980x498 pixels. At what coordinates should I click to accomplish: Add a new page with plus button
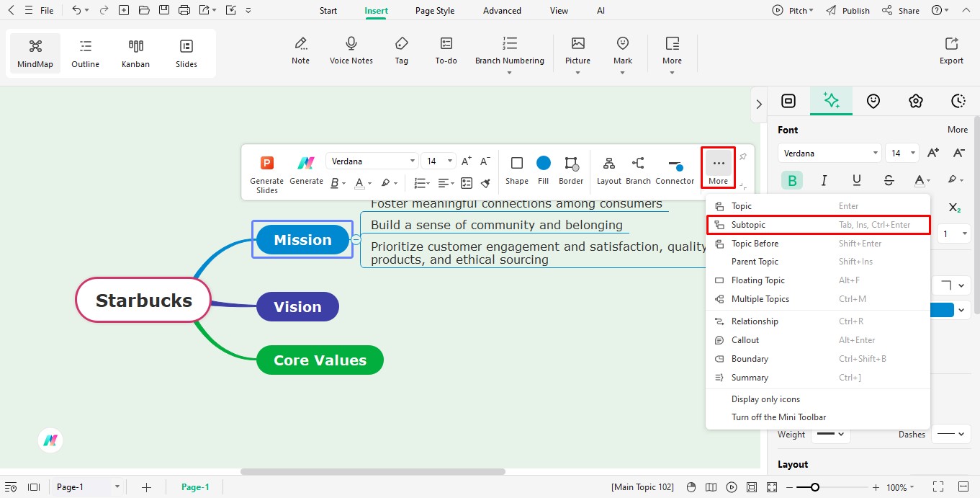tap(146, 487)
